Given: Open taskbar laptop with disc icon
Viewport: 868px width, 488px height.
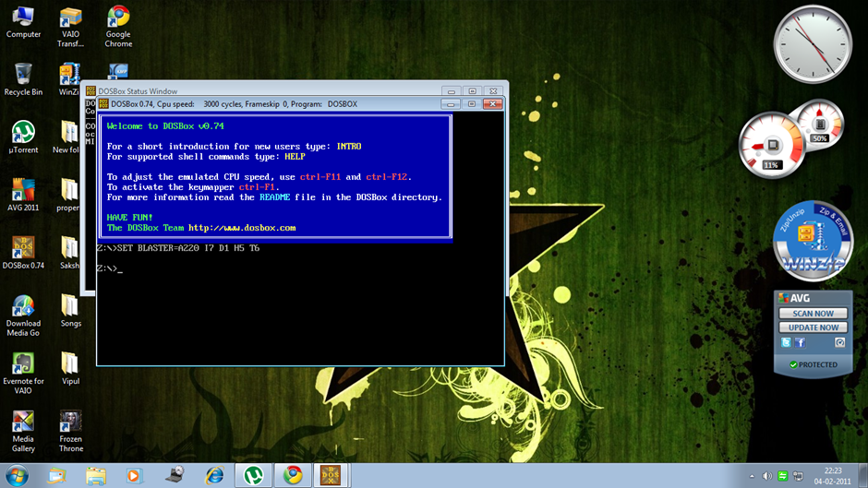Looking at the screenshot, I should [175, 476].
